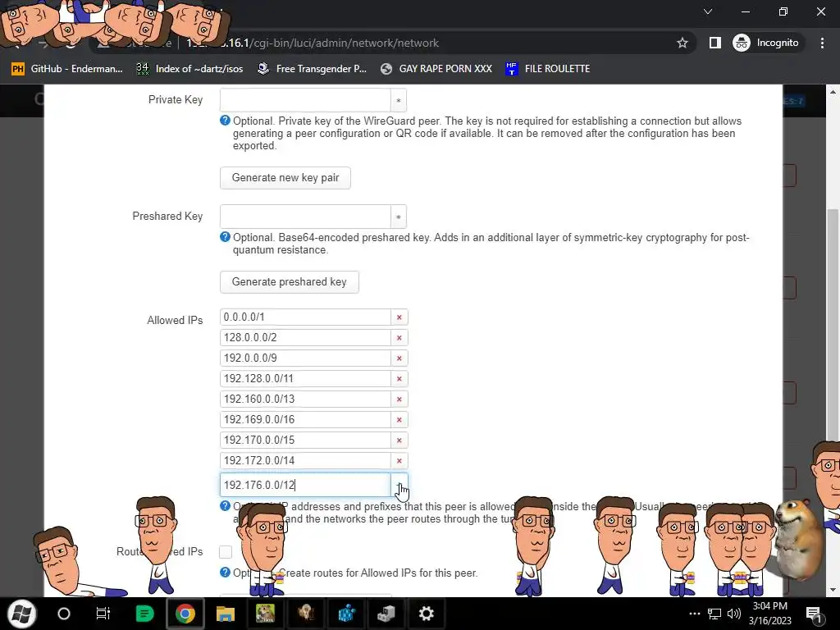Screen dimensions: 840x630
Task: Open Task View on the taskbar
Action: coord(103,614)
